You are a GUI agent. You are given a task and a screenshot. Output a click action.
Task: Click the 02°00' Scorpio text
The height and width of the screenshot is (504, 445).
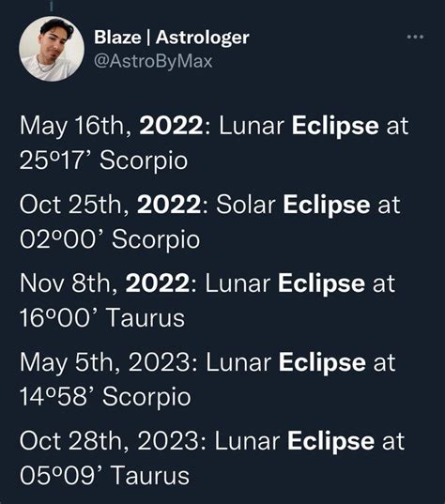[x=110, y=239]
